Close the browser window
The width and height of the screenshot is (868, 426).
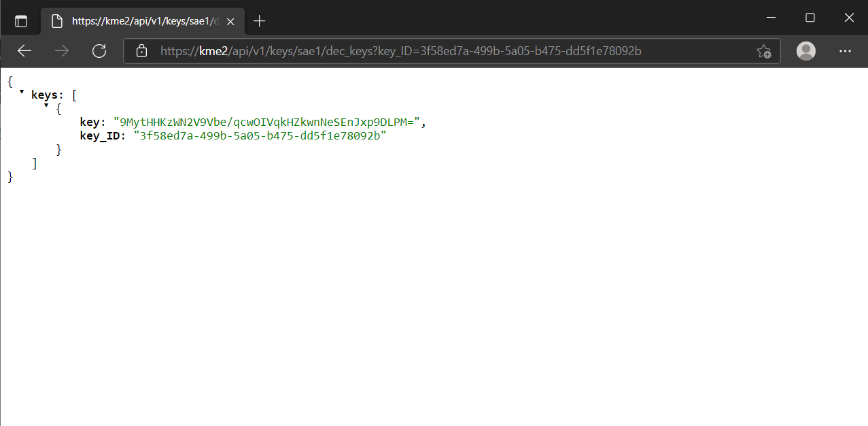click(x=849, y=18)
